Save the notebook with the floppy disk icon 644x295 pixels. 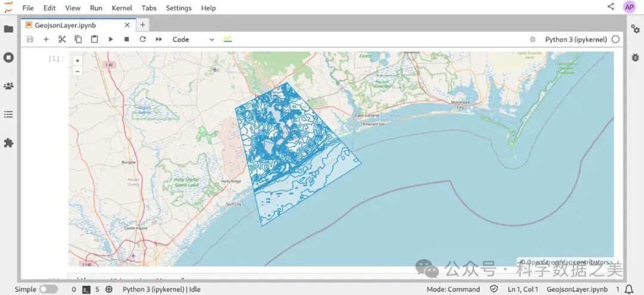point(30,39)
